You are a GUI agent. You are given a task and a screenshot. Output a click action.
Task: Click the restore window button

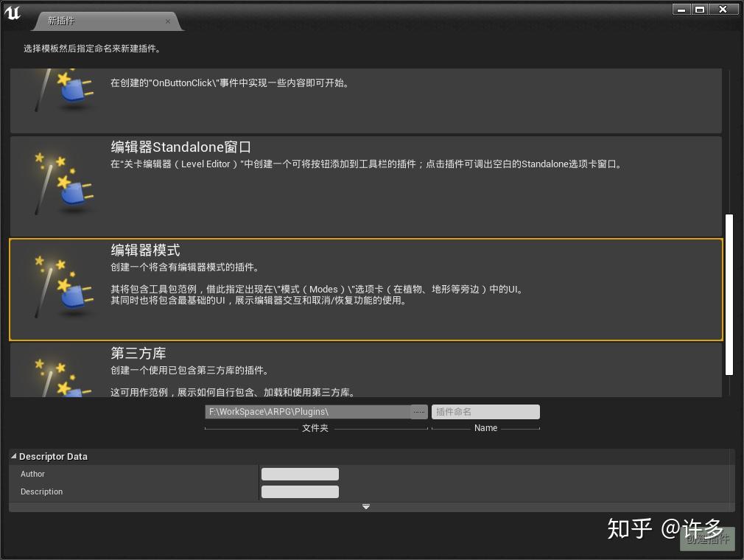(701, 9)
